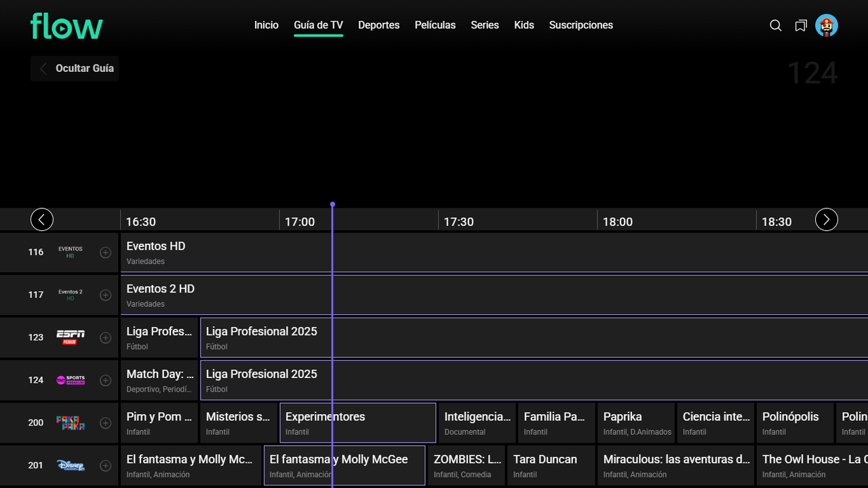Click the 18:30 time label
Screen dimensions: 868x488
tap(776, 222)
